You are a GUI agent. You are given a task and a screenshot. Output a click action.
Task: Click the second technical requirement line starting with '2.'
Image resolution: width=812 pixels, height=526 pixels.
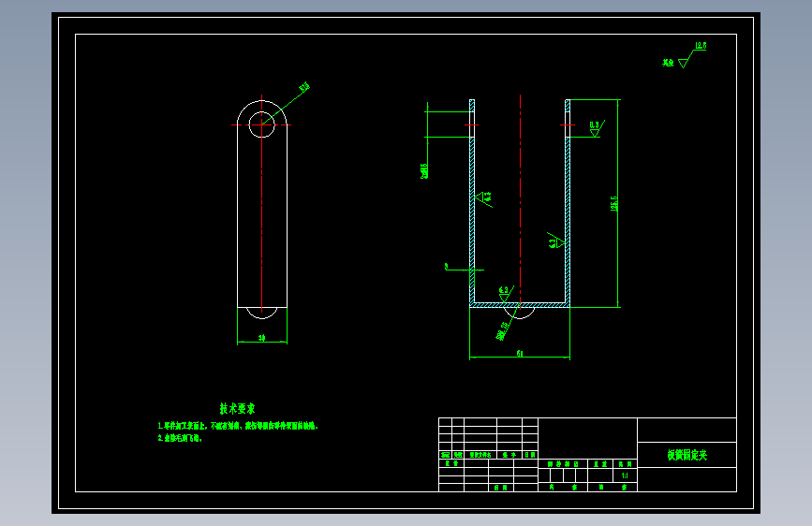click(180, 438)
